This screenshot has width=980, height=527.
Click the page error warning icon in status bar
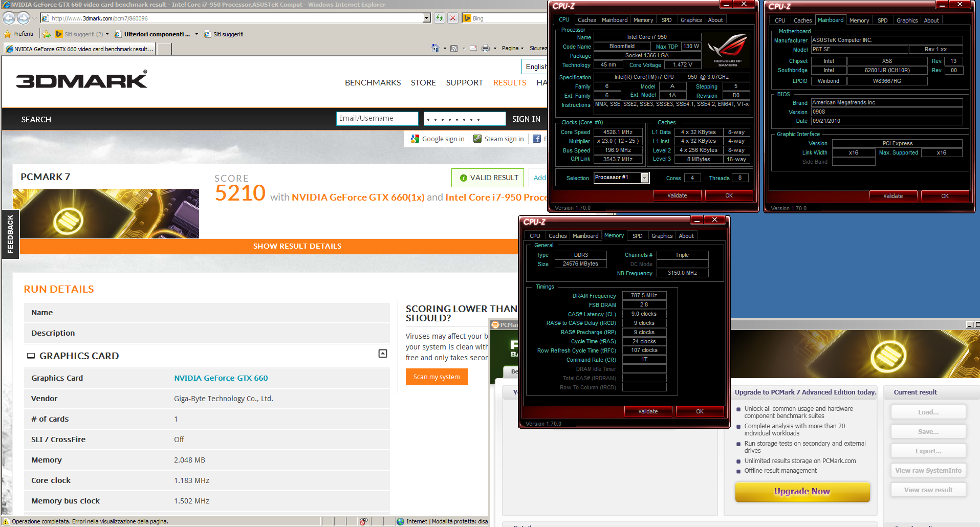[6, 521]
